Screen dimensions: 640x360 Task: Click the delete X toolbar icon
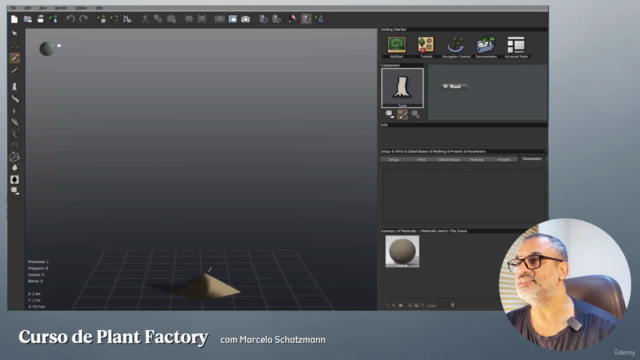[x=127, y=19]
